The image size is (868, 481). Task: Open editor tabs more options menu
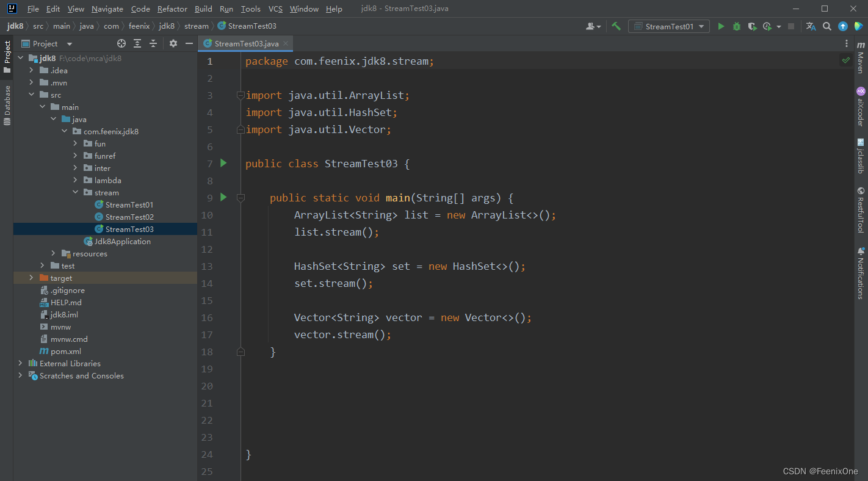pyautogui.click(x=846, y=43)
